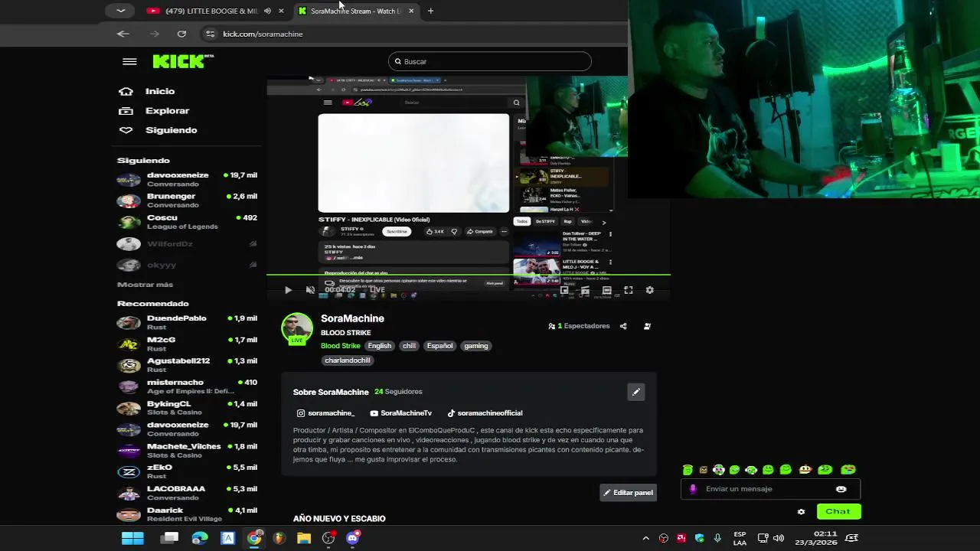The width and height of the screenshot is (980, 551).
Task: Jump to LIVE in the player
Action: point(377,290)
